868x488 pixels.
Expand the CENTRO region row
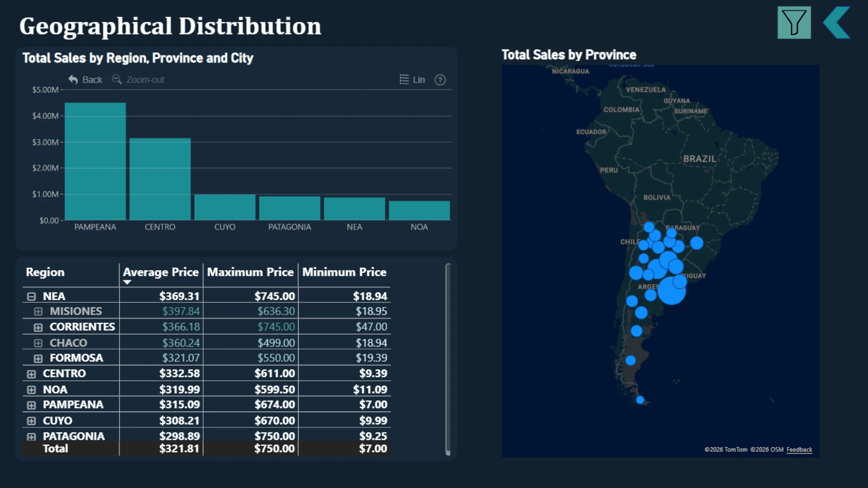(x=31, y=374)
